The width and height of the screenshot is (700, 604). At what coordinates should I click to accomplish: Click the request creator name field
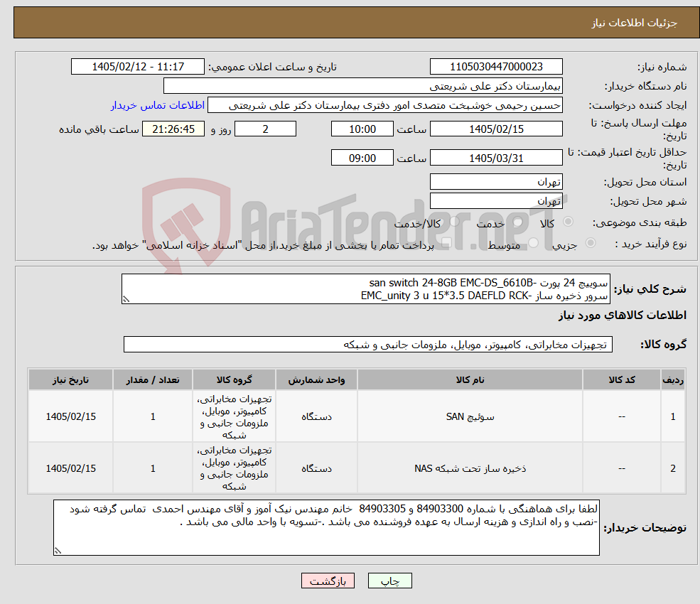[384, 105]
